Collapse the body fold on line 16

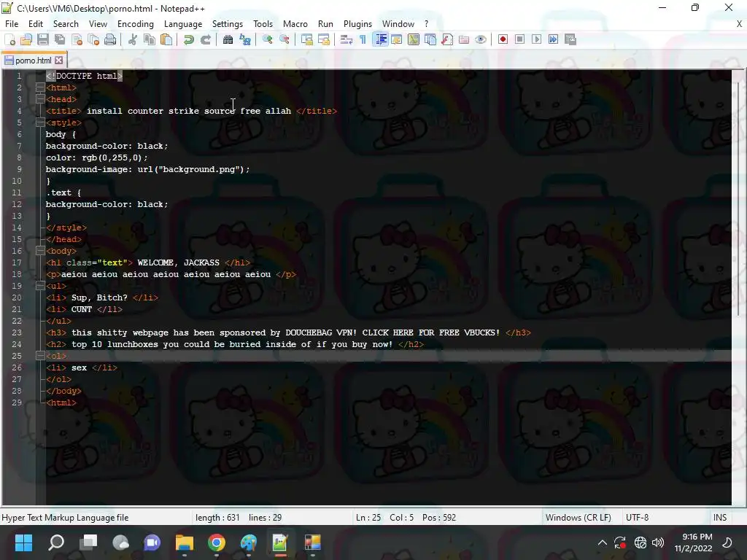(40, 251)
